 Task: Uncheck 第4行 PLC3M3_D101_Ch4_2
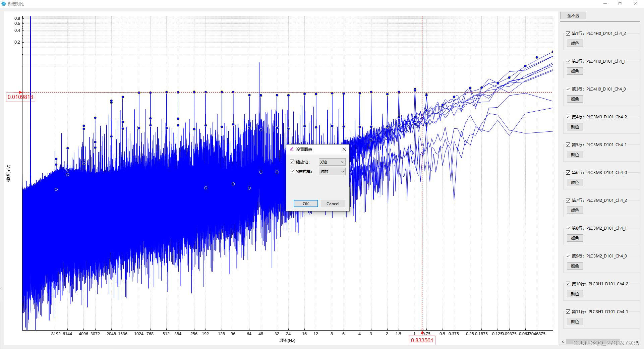coord(568,117)
